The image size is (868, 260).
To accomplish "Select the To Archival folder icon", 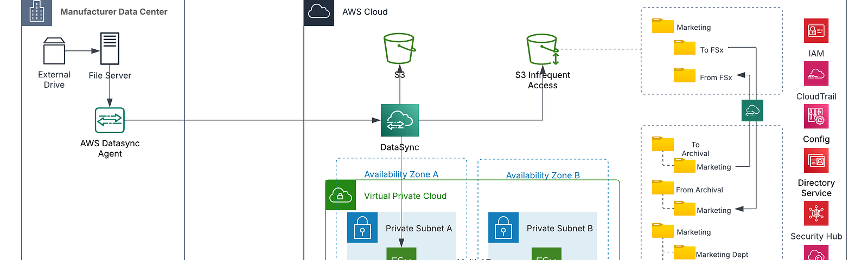I will click(x=662, y=144).
